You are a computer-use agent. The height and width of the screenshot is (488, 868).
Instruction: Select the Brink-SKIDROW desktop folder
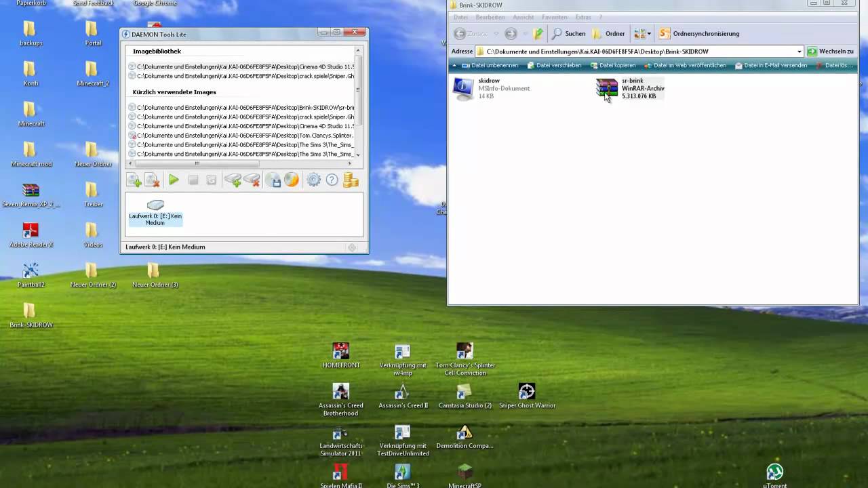click(31, 316)
